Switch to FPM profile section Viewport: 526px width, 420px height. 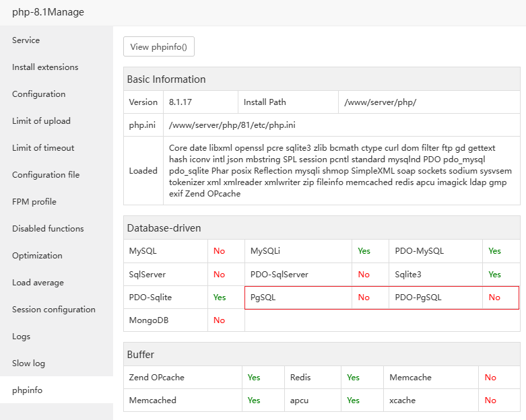click(34, 202)
